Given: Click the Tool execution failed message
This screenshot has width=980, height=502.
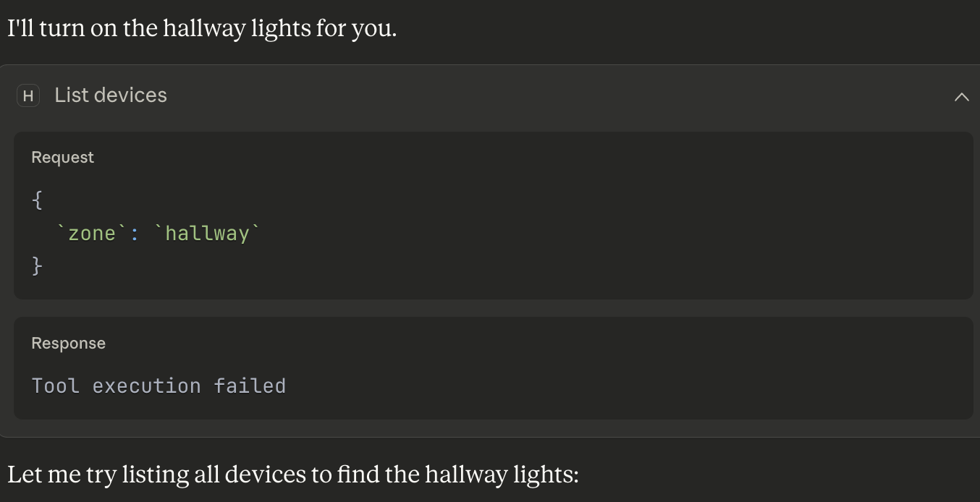Looking at the screenshot, I should (x=159, y=386).
